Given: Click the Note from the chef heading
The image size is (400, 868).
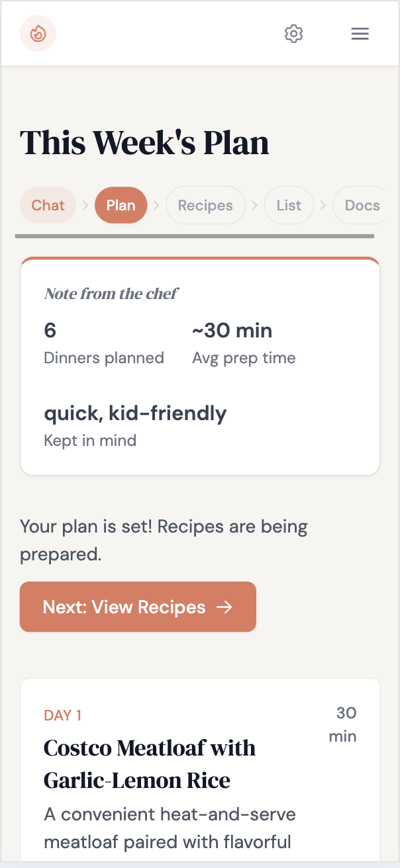Looking at the screenshot, I should pos(111,294).
